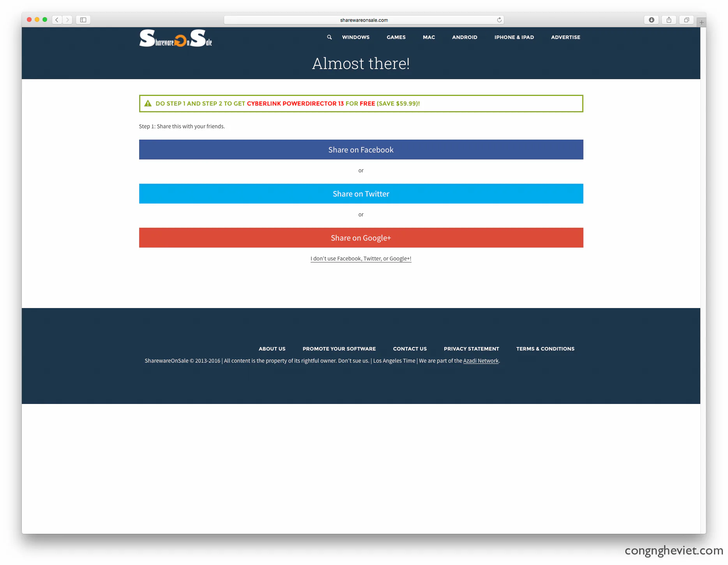Click the SharewareOnSale logo
The image size is (728, 565).
coord(175,38)
